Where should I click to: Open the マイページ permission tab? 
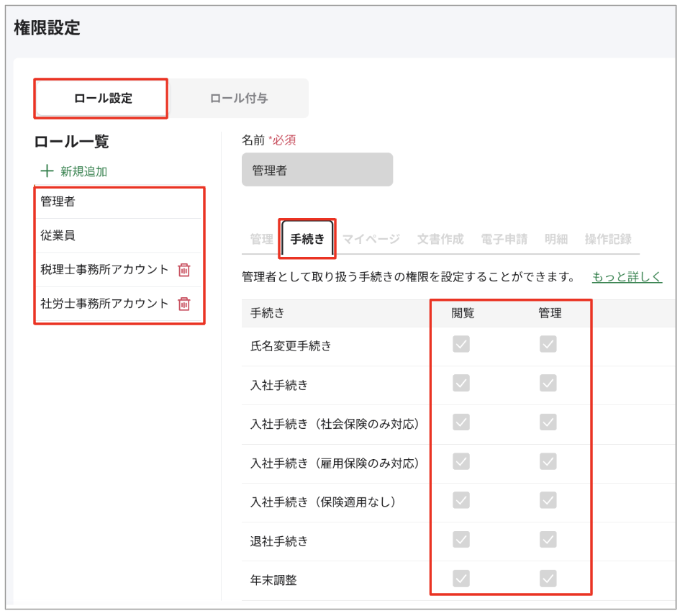click(371, 239)
